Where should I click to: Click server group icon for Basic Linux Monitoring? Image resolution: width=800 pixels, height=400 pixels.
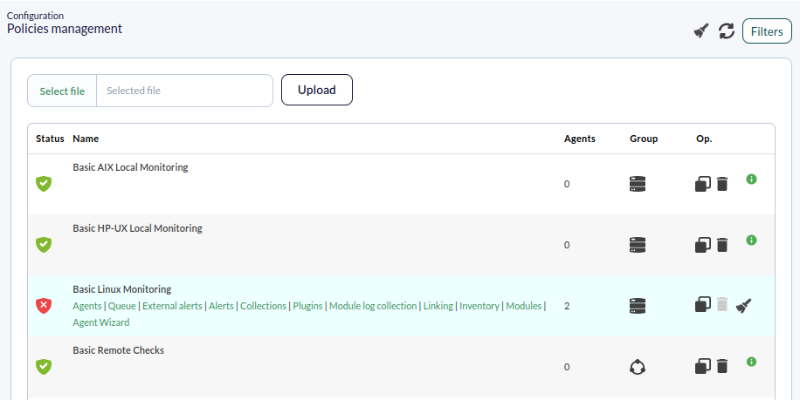point(637,306)
